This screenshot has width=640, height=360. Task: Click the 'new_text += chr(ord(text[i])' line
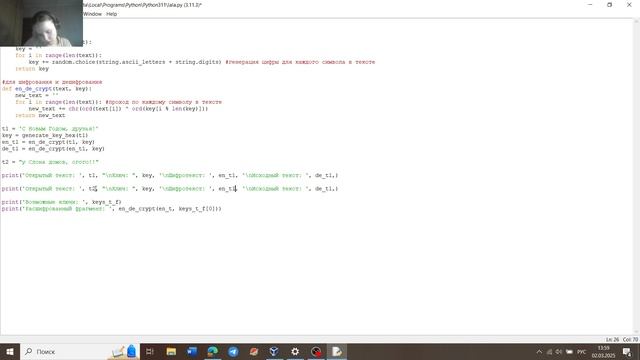tap(118, 109)
